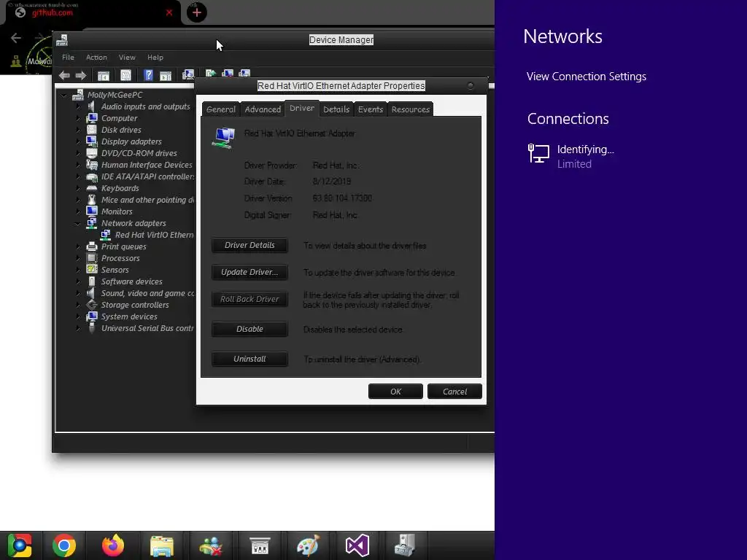Expand the Display adapters node

tap(78, 141)
